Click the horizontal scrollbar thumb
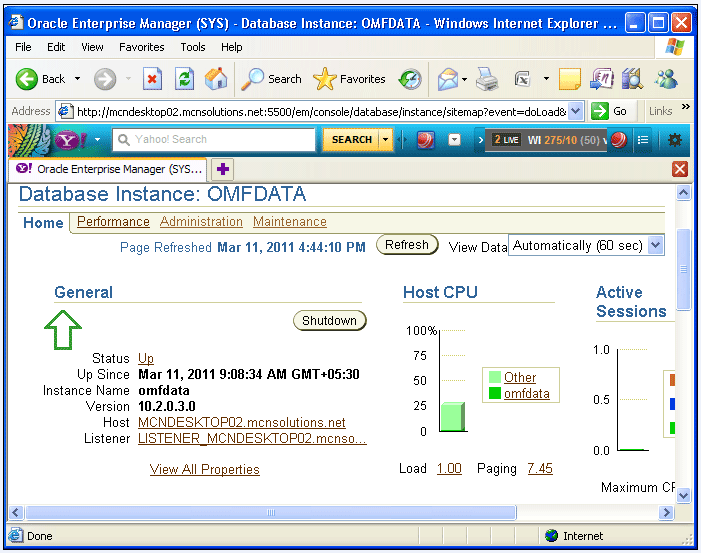This screenshot has width=701, height=553. click(x=271, y=512)
